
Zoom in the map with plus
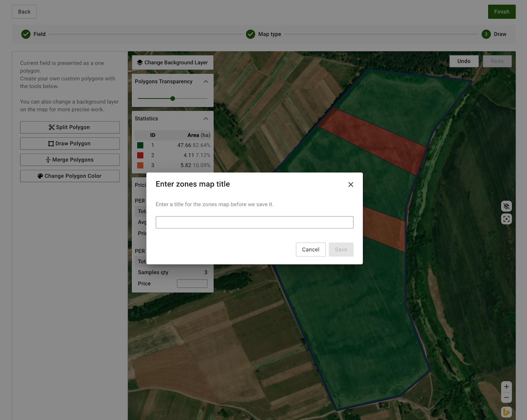click(506, 387)
